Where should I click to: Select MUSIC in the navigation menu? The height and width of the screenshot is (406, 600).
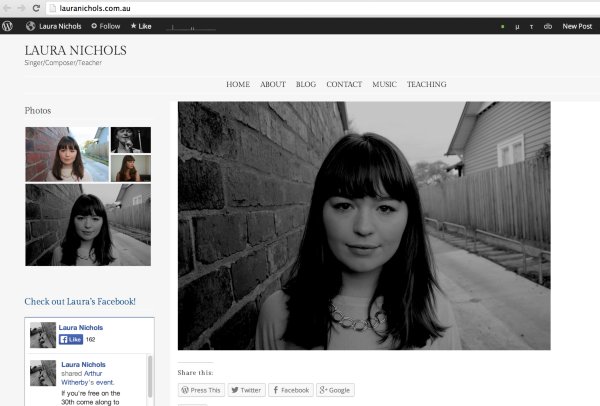coord(384,85)
